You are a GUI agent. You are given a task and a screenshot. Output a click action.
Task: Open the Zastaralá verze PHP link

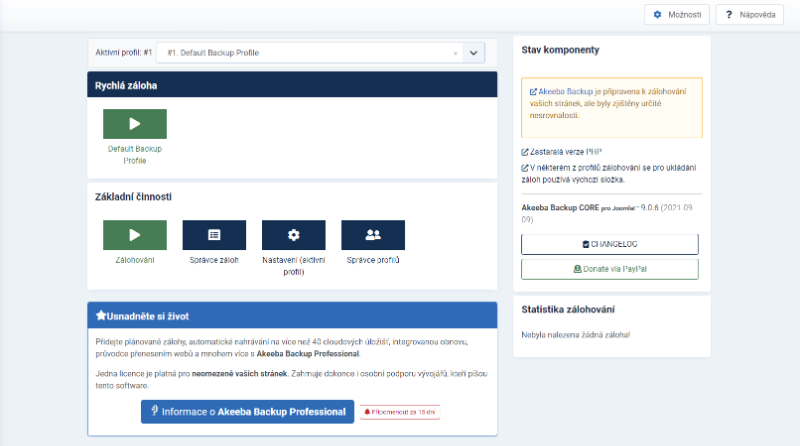(x=565, y=151)
